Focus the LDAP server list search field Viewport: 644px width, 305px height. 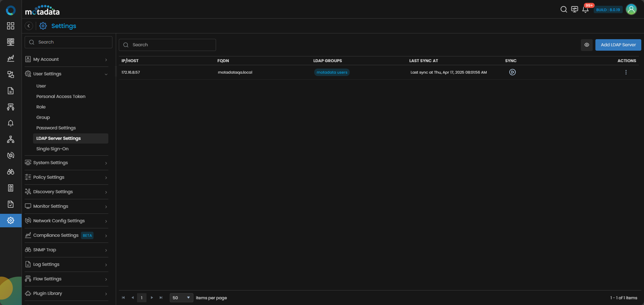pyautogui.click(x=167, y=45)
